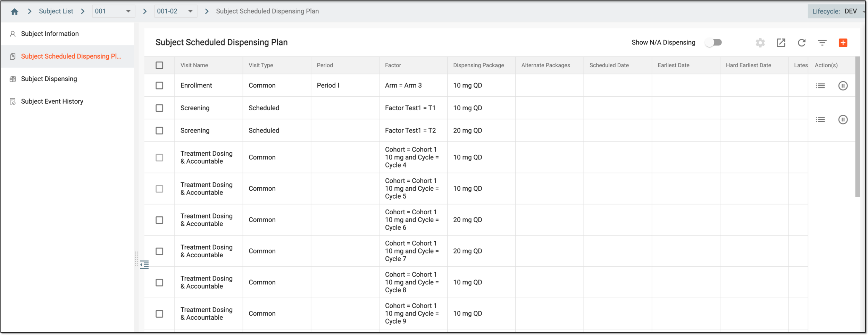The height and width of the screenshot is (335, 868).
Task: Check the Cycle 4 row checkbox
Action: (x=159, y=157)
